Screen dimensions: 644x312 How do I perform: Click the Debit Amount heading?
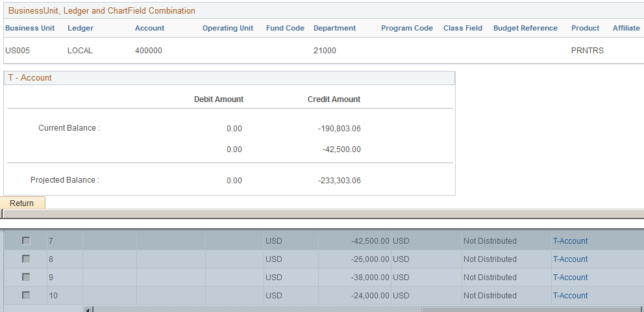click(219, 99)
